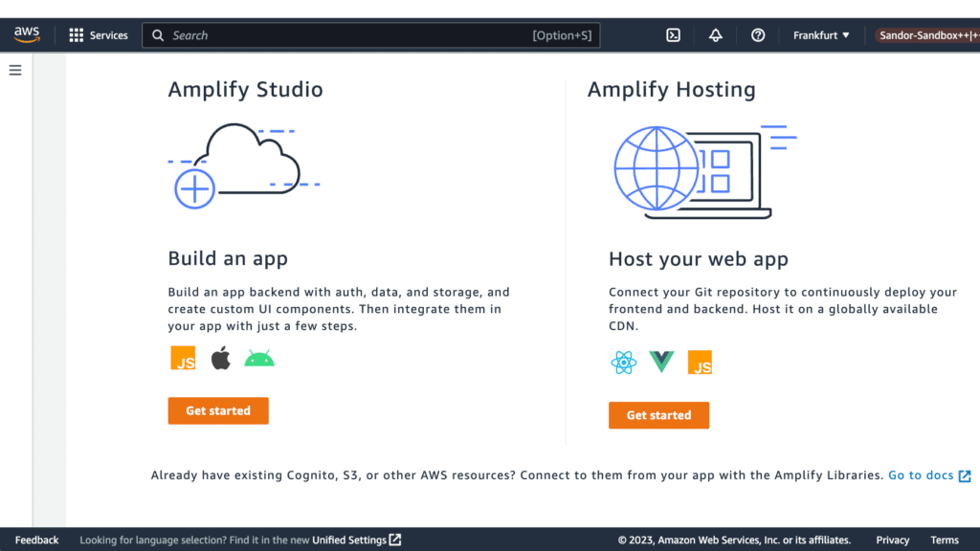Click Get started under Host your web app
The height and width of the screenshot is (551, 980).
tap(658, 415)
